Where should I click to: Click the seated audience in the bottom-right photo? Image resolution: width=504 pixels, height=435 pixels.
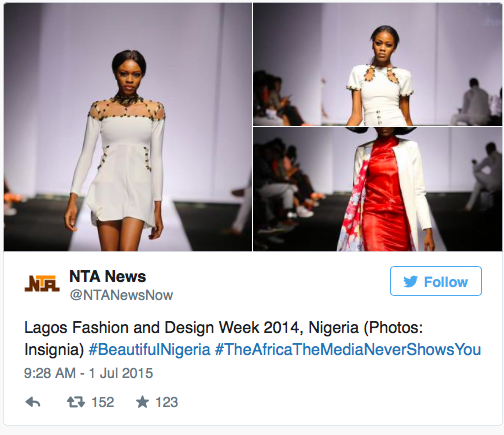pos(287,190)
